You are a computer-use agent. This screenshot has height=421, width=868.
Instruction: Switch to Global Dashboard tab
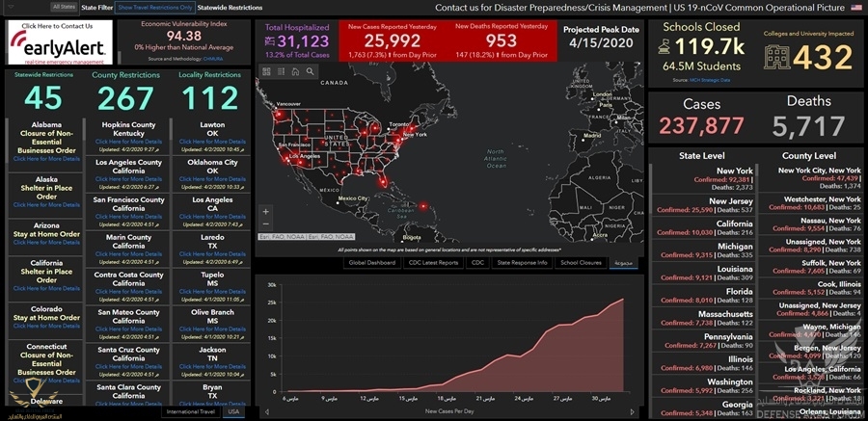coord(372,263)
